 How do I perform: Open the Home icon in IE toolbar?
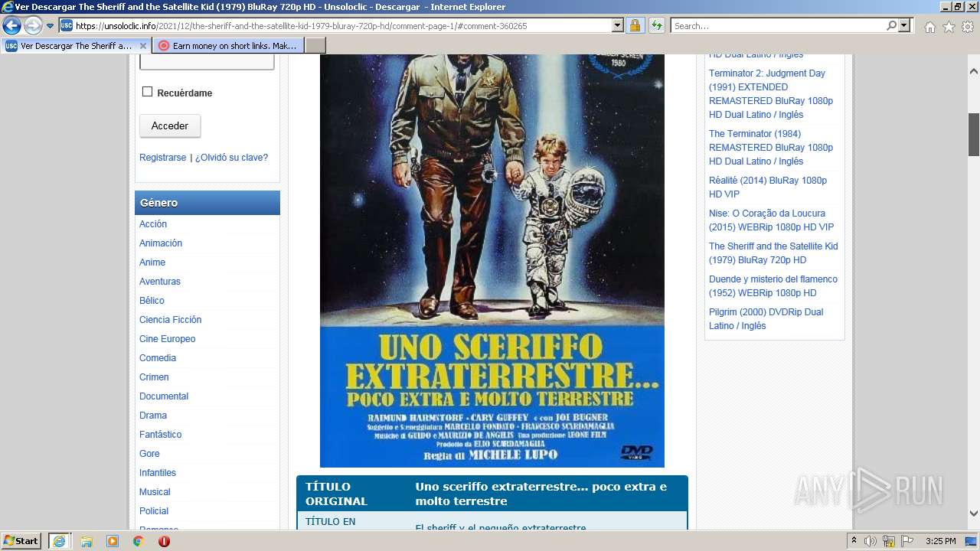tap(929, 27)
